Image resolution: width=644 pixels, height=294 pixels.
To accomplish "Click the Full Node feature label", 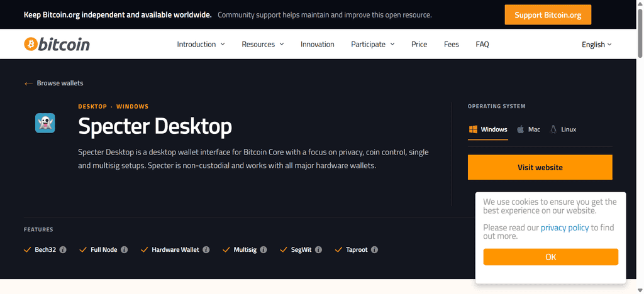I will coord(104,250).
